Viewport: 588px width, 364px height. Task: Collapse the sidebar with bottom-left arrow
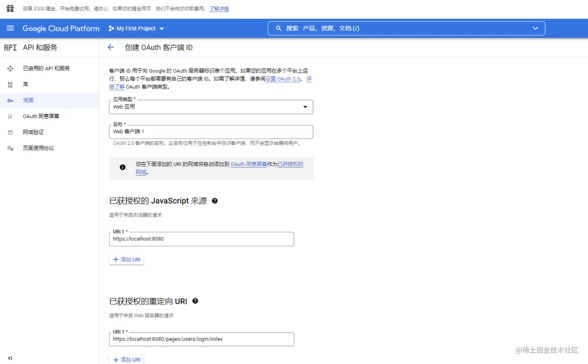point(10,358)
